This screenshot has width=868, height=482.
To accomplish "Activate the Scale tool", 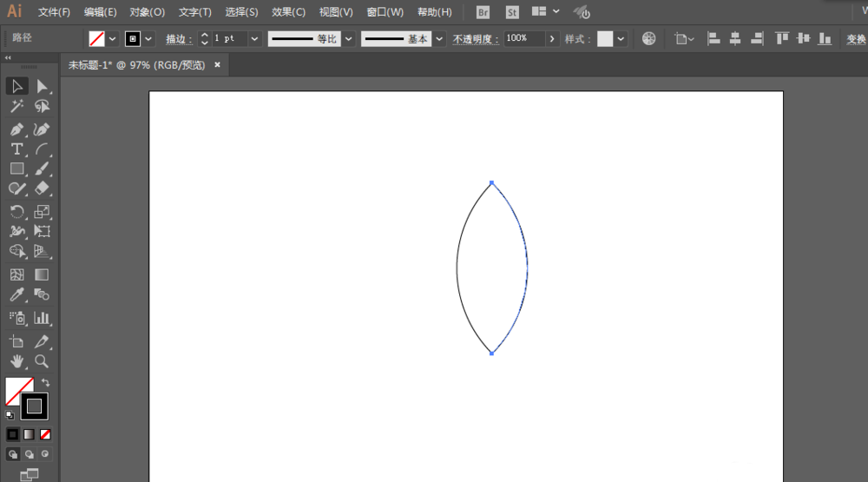I will point(42,211).
